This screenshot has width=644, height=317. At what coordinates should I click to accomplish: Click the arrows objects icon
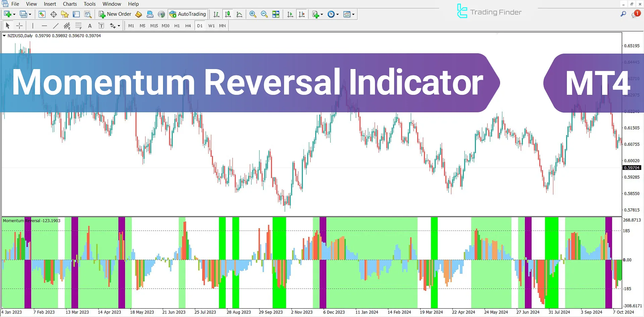(x=113, y=25)
